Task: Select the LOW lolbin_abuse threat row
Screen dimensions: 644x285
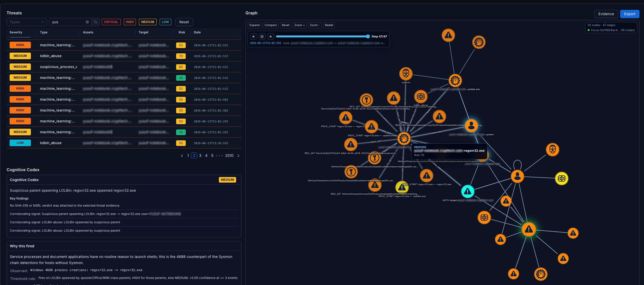Action: coord(124,143)
